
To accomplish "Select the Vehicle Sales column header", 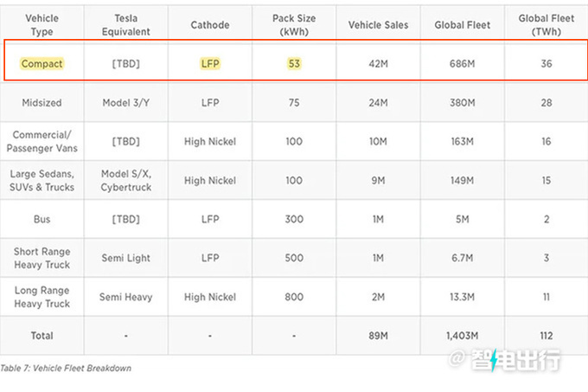I will 377,25.
